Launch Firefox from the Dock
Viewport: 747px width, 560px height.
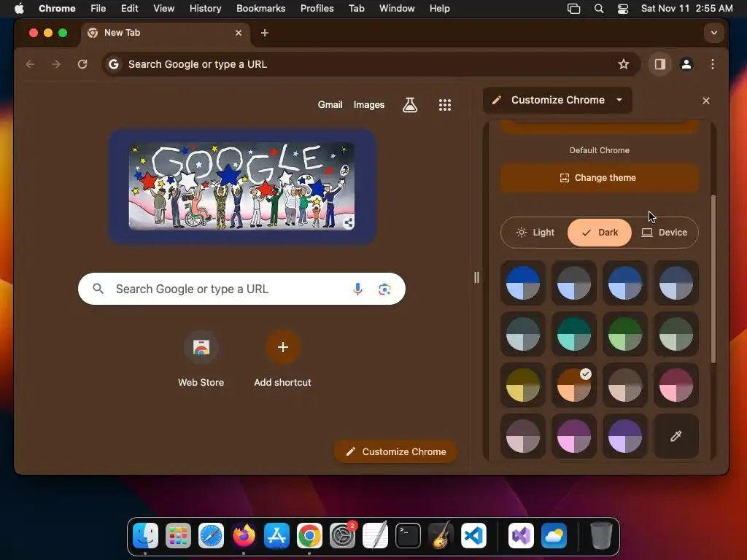tap(244, 536)
